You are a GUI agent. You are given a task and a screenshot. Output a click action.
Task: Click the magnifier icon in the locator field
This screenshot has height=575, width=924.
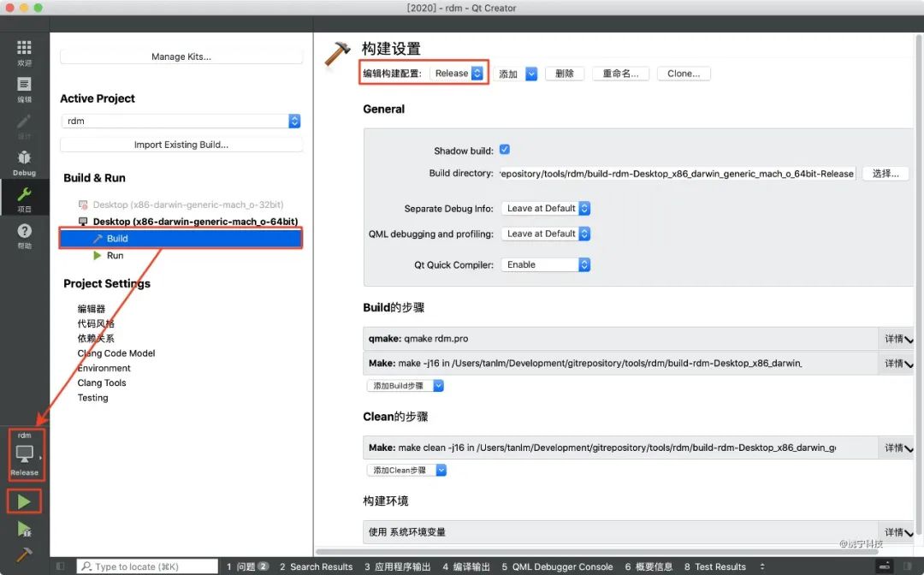point(86,566)
